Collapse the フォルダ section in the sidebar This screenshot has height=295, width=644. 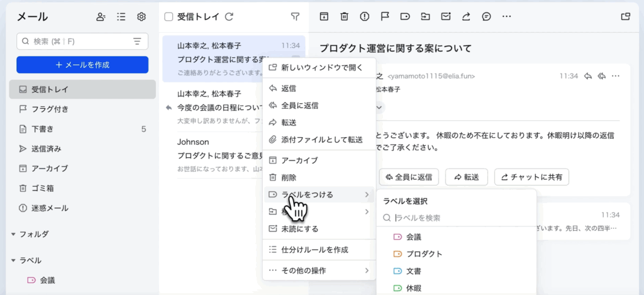(x=14, y=234)
